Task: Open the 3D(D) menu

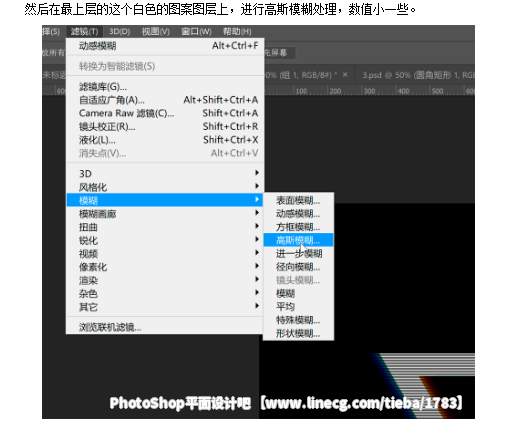Action: pyautogui.click(x=119, y=32)
